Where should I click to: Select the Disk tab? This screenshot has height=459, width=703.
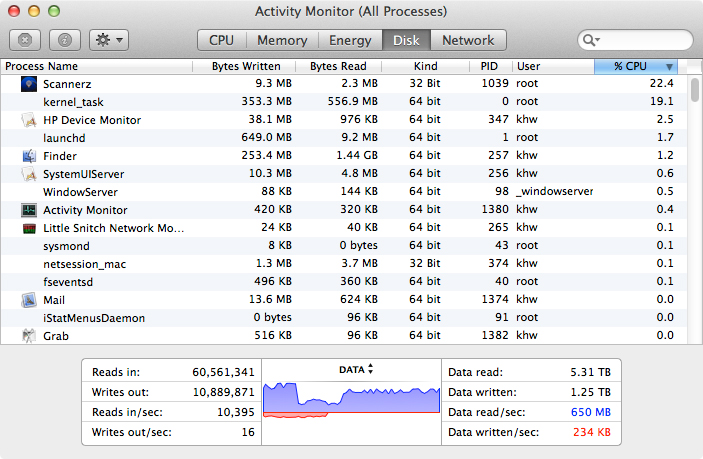tap(406, 40)
